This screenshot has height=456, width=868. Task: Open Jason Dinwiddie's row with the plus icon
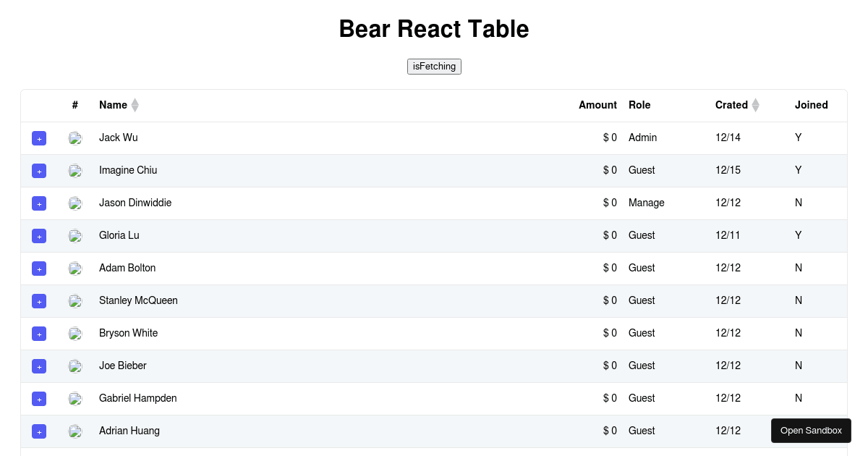39,203
